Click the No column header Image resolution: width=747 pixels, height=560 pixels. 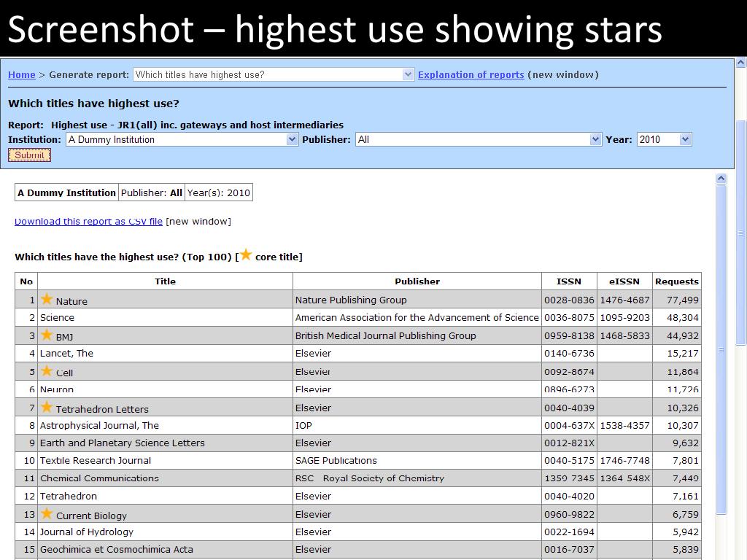point(26,281)
